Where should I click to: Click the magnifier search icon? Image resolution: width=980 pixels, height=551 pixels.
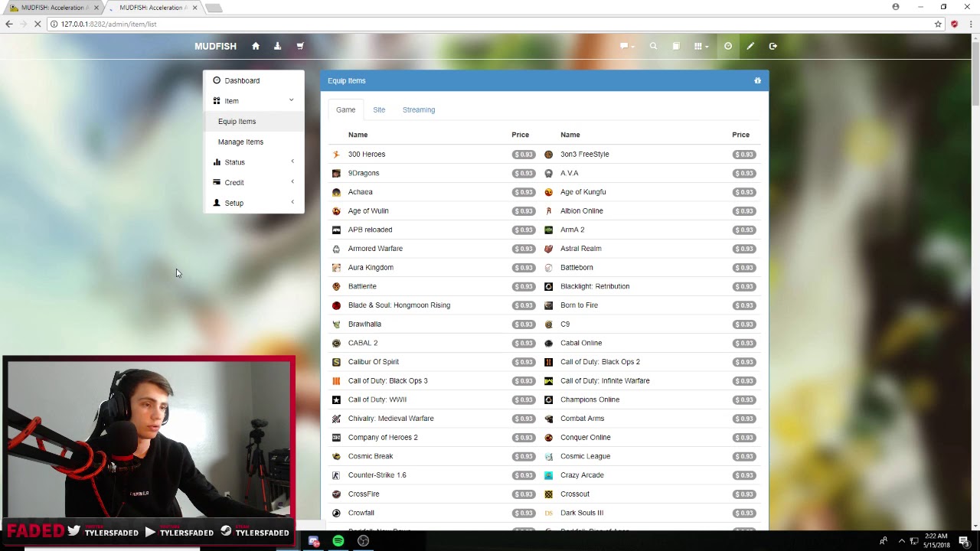coord(653,46)
